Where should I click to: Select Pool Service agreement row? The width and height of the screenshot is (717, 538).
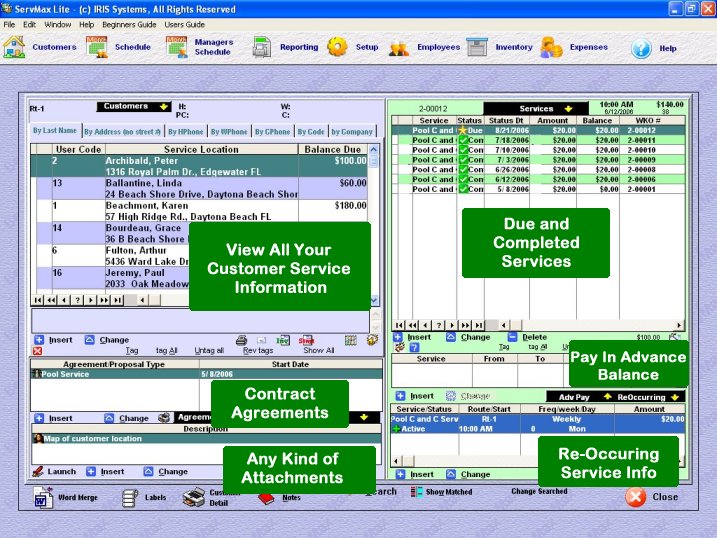pos(206,374)
